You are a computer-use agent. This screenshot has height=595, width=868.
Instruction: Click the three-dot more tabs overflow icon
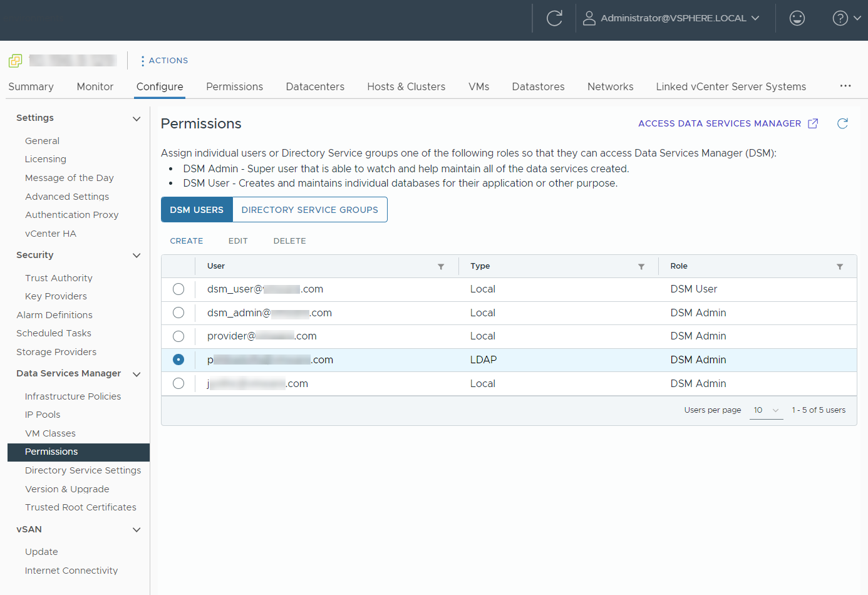coord(845,86)
